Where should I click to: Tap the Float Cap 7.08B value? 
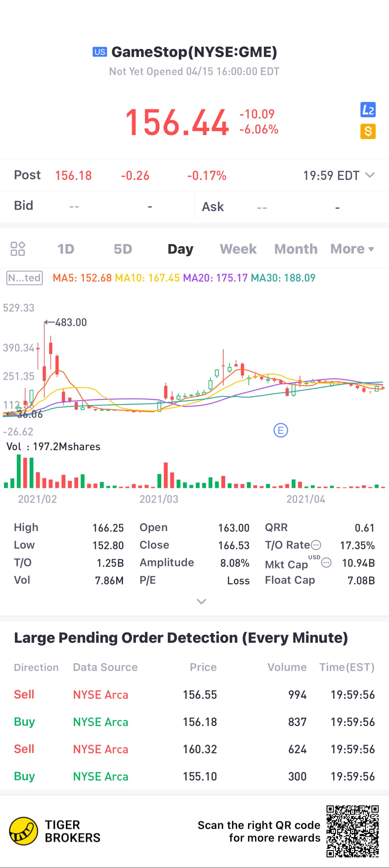pos(361,580)
